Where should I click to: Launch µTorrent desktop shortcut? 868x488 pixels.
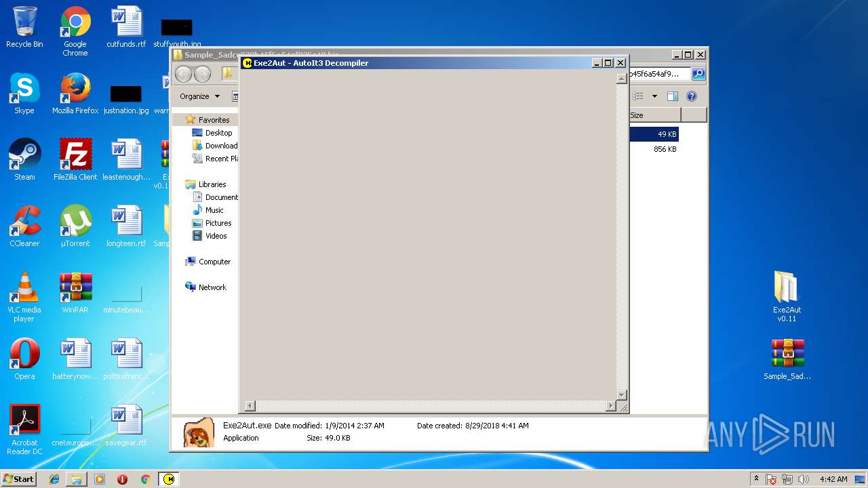(x=75, y=226)
